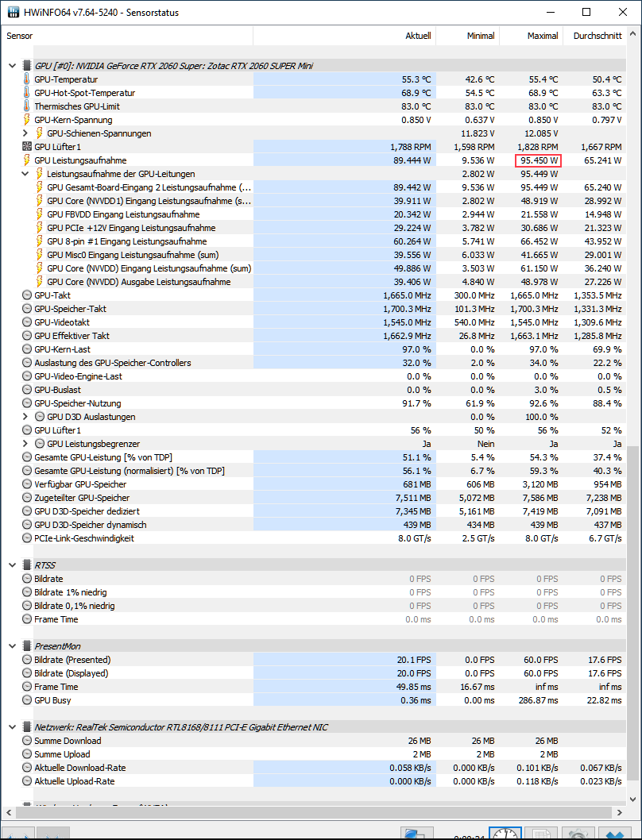This screenshot has height=840, width=642.
Task: Click the round icon of PCIe-Link-Geschwindigkeit
Action: (x=27, y=538)
